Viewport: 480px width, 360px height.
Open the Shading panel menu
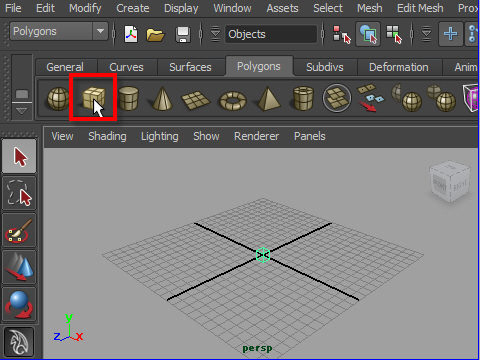(x=107, y=136)
